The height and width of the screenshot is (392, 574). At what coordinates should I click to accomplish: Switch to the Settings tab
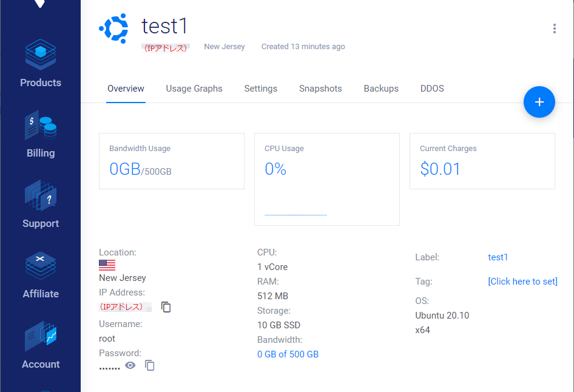coord(261,89)
